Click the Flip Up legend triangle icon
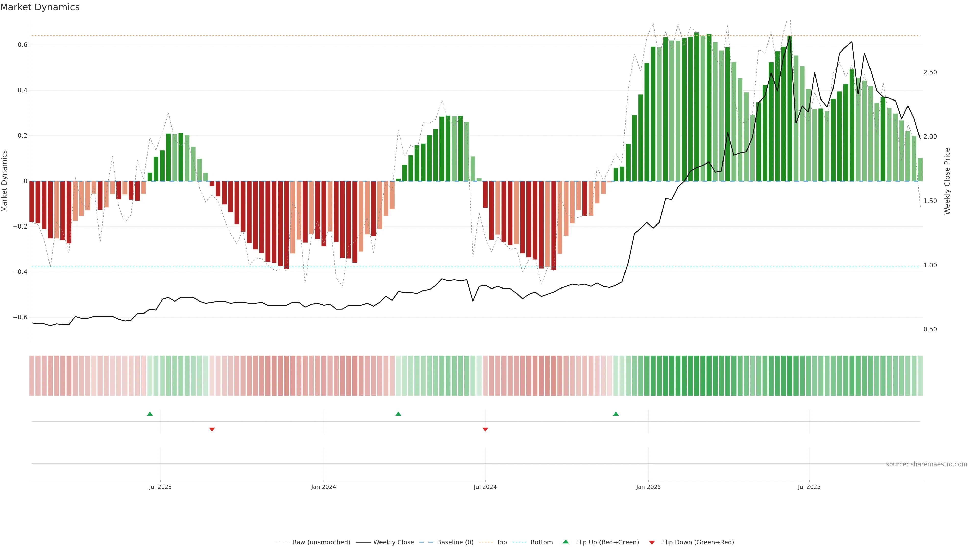The image size is (980, 551). (x=566, y=542)
